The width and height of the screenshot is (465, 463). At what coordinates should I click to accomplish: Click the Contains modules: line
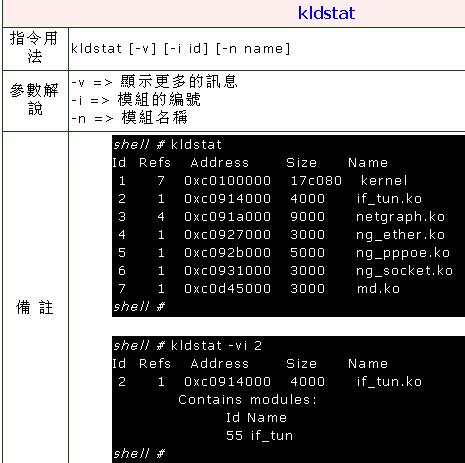tap(247, 399)
